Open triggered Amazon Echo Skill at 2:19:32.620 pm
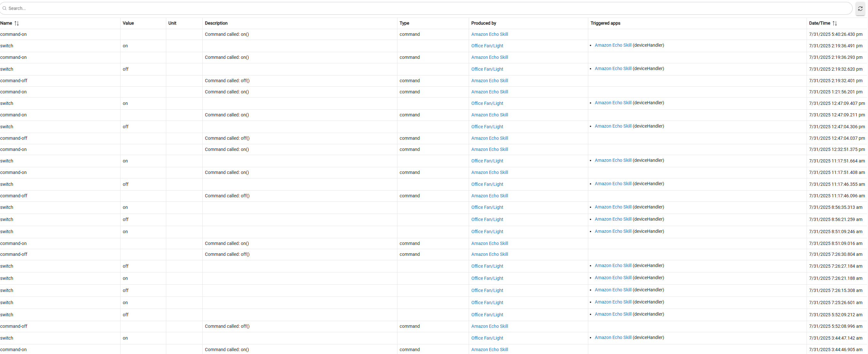 [x=613, y=68]
